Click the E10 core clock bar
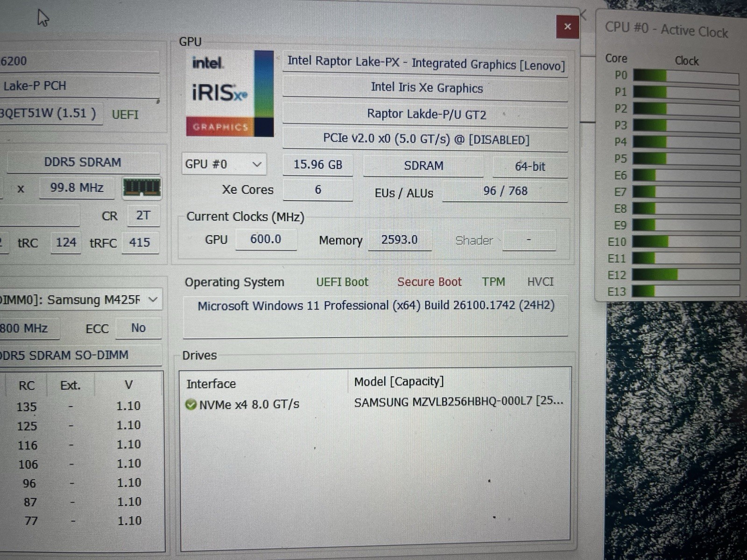This screenshot has height=560, width=747. pos(686,241)
